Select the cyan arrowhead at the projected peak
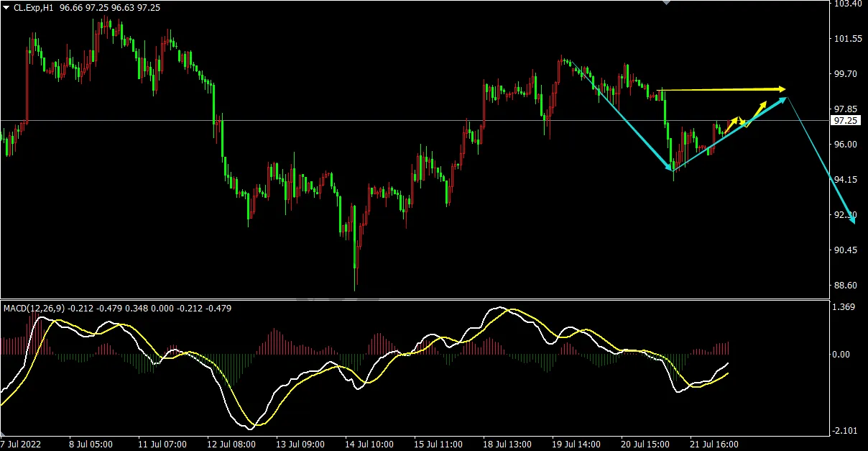868x451 pixels. pyautogui.click(x=783, y=100)
